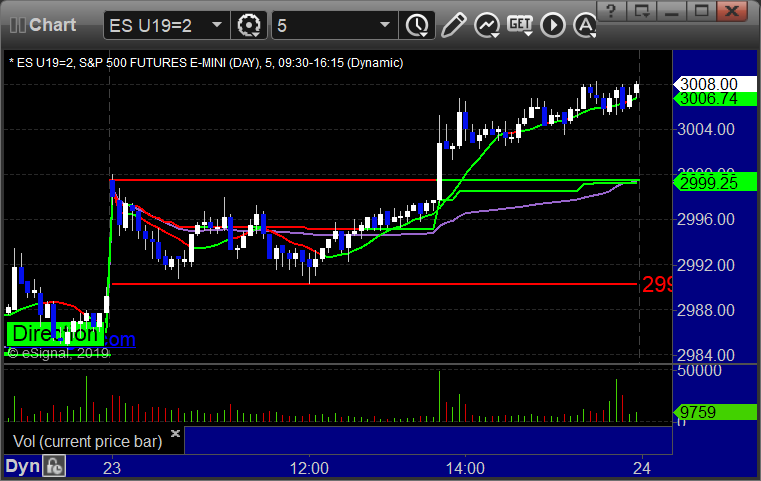This screenshot has width=761, height=481.
Task: Open help question mark button
Action: coord(611,11)
